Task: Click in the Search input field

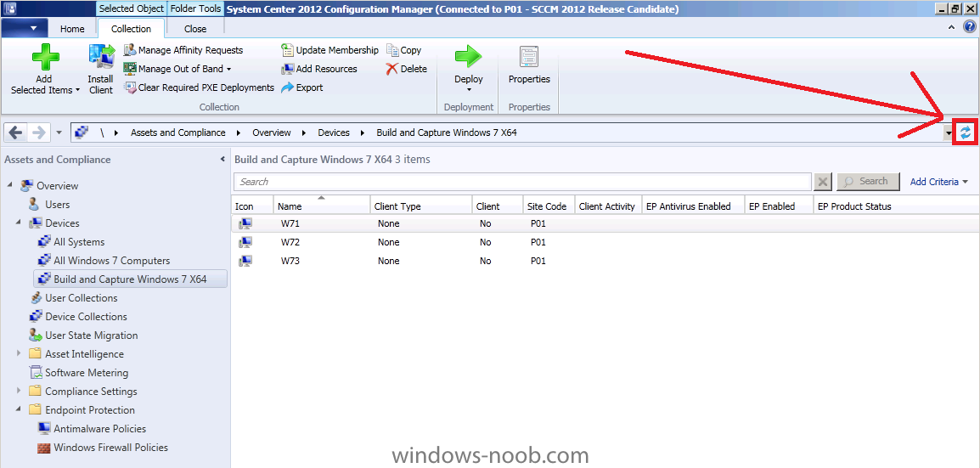Action: [522, 182]
